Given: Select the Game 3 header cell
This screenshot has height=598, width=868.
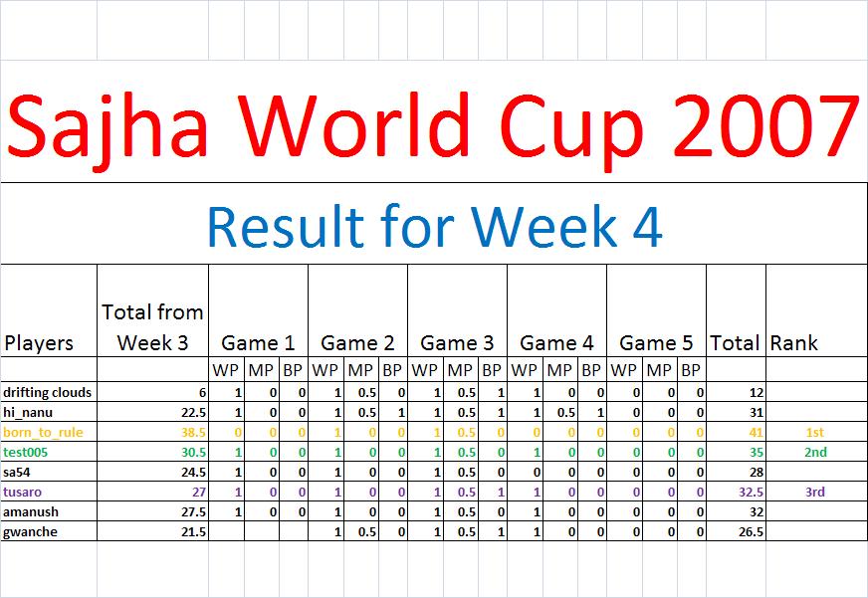Looking at the screenshot, I should coord(457,343).
